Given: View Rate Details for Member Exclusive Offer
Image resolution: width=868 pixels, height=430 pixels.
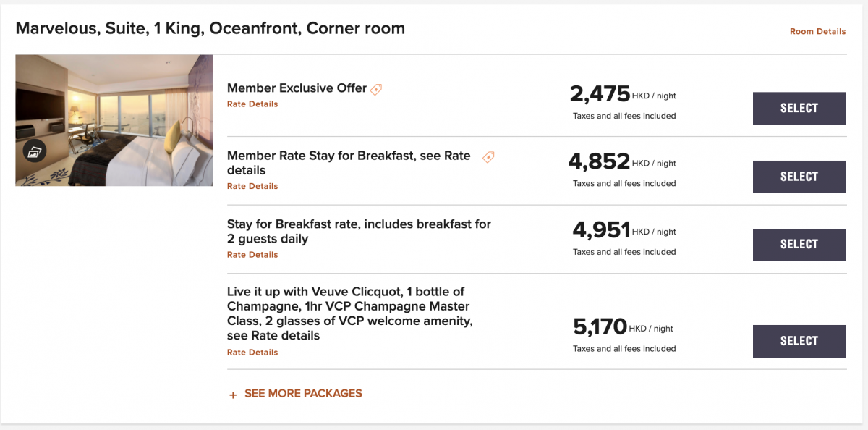Looking at the screenshot, I should [x=252, y=104].
